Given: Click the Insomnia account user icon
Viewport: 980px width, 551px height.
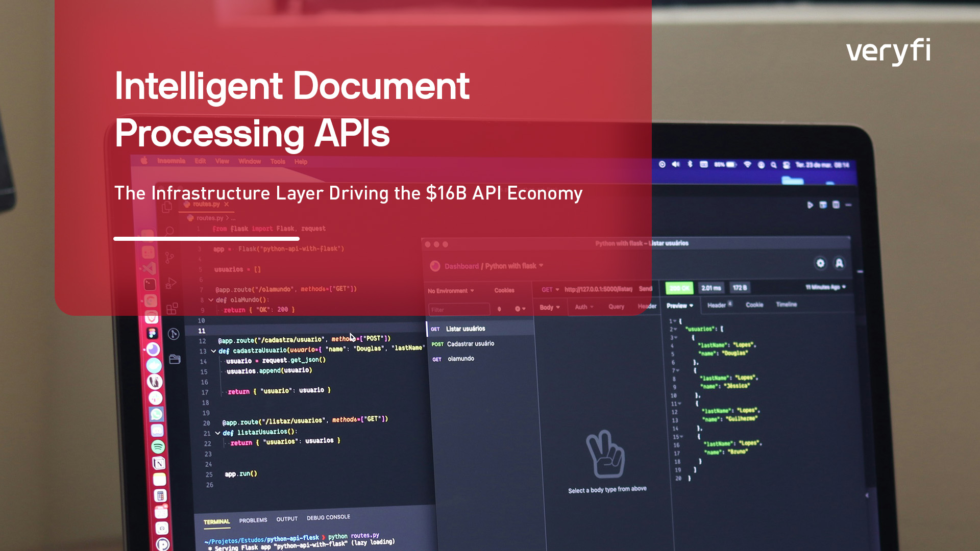Looking at the screenshot, I should point(839,263).
